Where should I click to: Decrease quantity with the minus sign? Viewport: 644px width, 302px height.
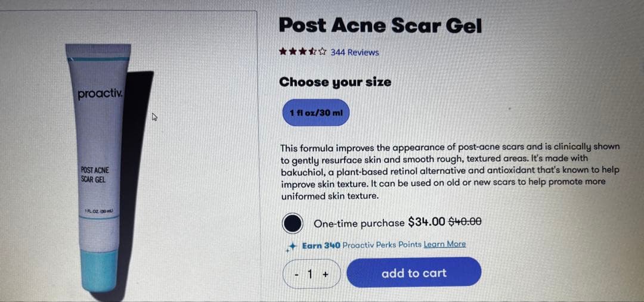click(297, 274)
